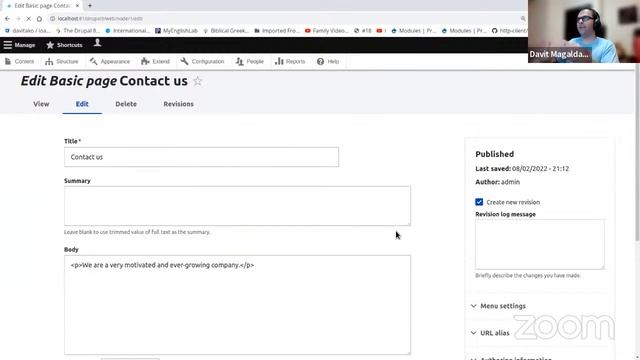Screen dimensions: 640x360
Task: Open the #18 bookmark
Action: point(363,31)
